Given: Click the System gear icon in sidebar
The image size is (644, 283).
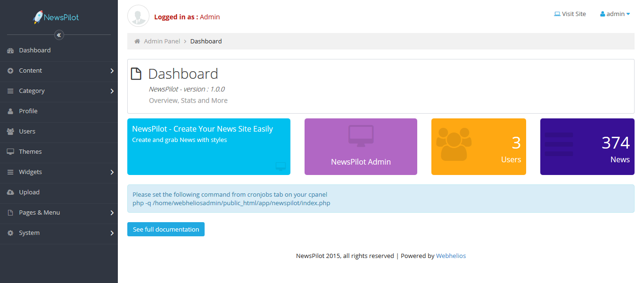Looking at the screenshot, I should point(10,233).
